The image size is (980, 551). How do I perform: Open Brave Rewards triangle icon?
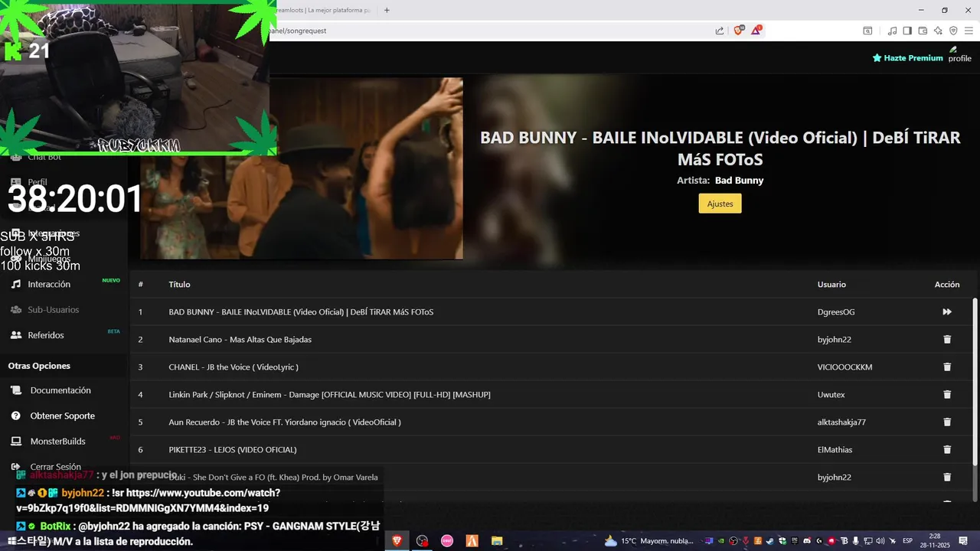[756, 31]
